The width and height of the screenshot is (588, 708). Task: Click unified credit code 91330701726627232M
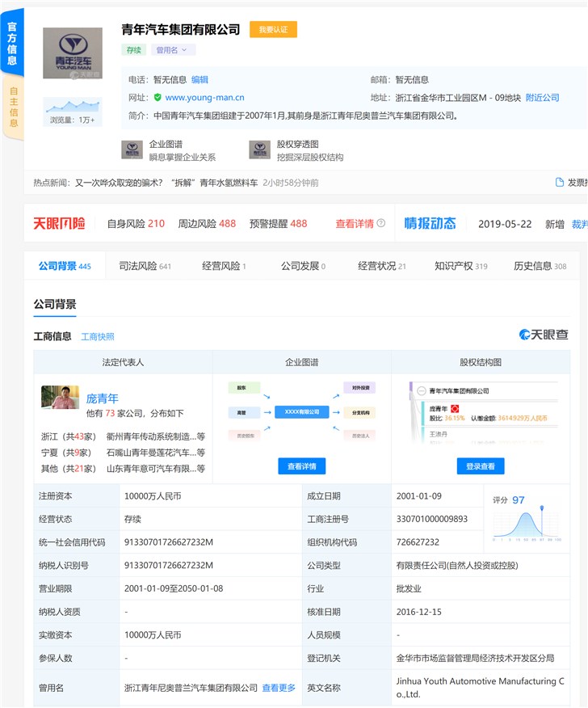pyautogui.click(x=169, y=542)
